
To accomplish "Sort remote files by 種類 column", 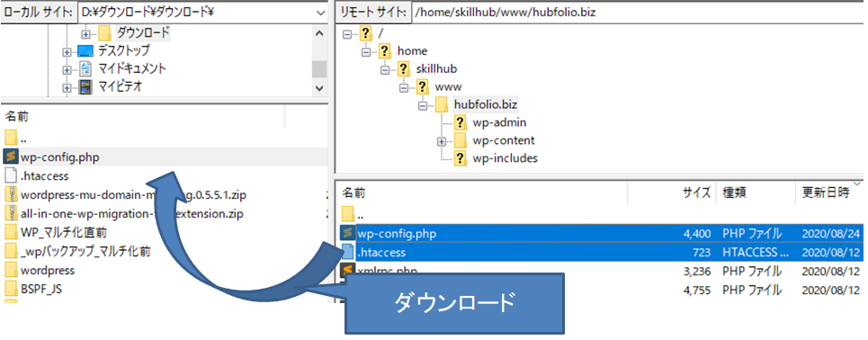I will click(755, 192).
